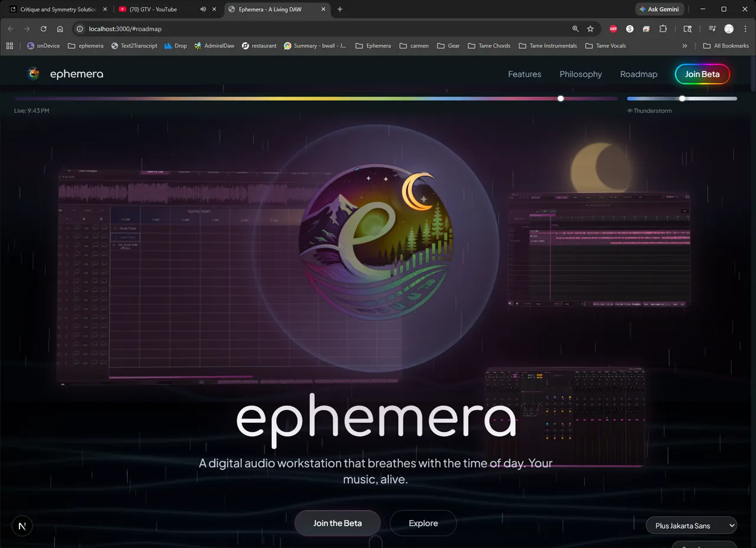This screenshot has width=756, height=548.
Task: Mute the YouTube tab via speaker icon
Action: click(203, 9)
